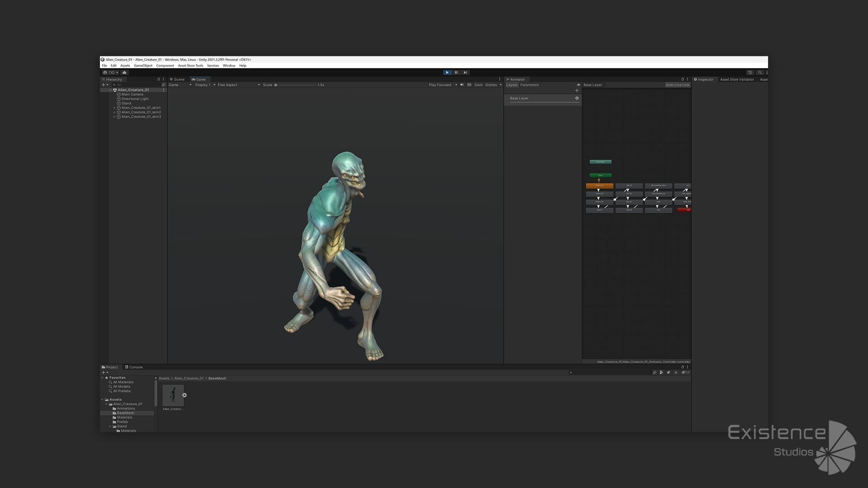Select the red Exit node
868x488 pixels.
coord(684,210)
